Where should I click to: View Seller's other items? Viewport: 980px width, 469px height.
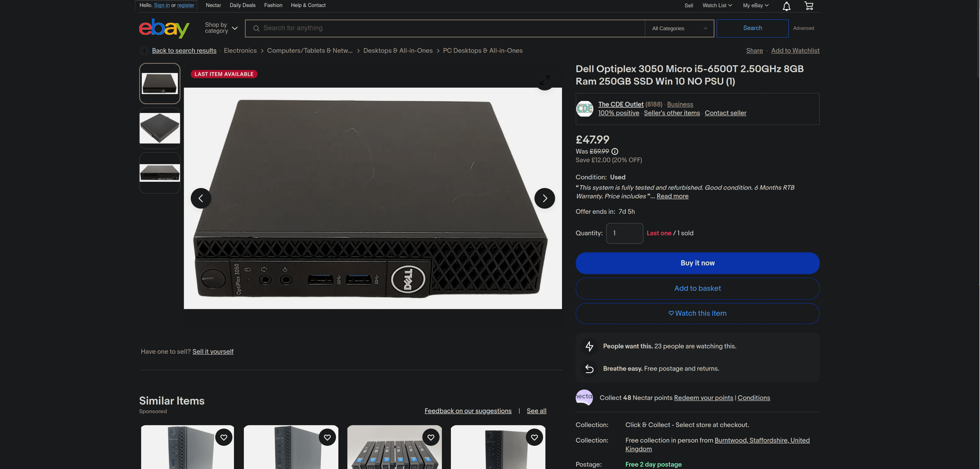point(672,113)
